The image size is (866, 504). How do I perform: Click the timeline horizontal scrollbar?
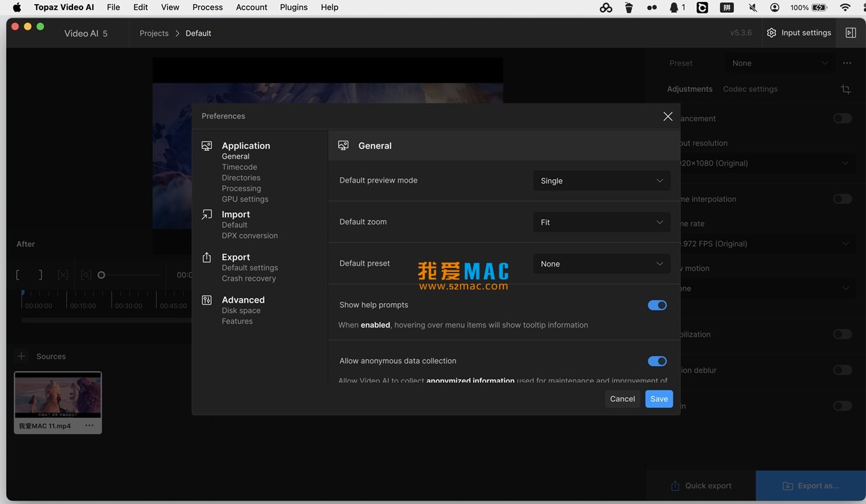point(106,320)
